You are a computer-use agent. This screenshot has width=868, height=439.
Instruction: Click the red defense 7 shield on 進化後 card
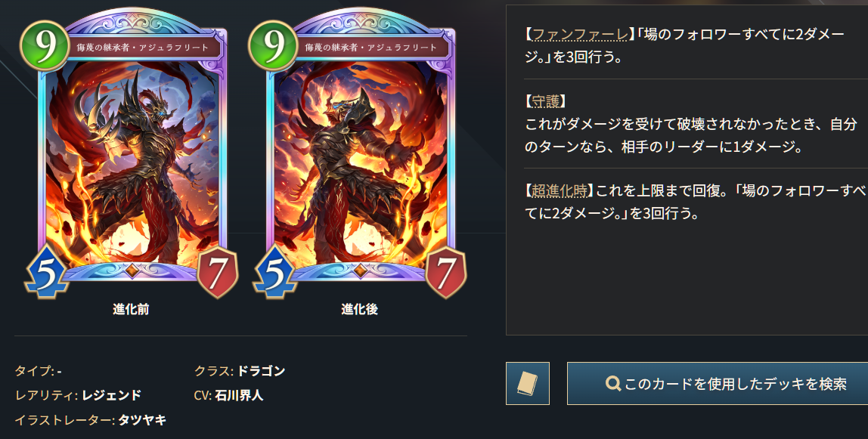(446, 273)
